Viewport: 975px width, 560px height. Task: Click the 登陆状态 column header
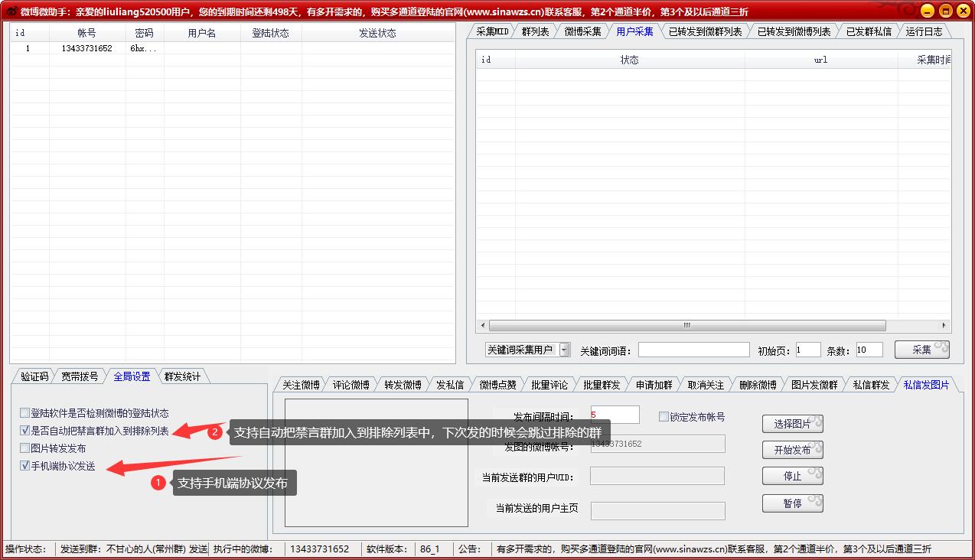(x=271, y=33)
